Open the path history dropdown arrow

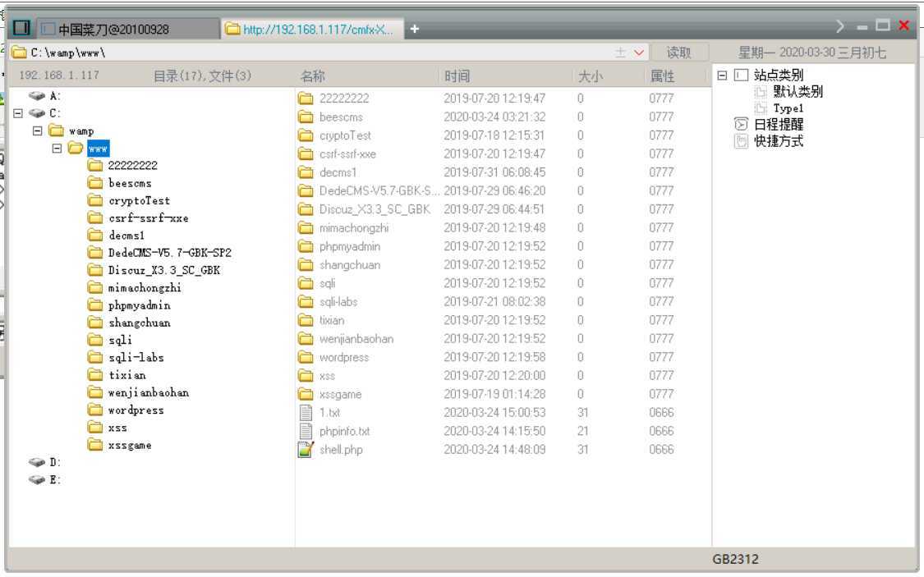pos(639,53)
